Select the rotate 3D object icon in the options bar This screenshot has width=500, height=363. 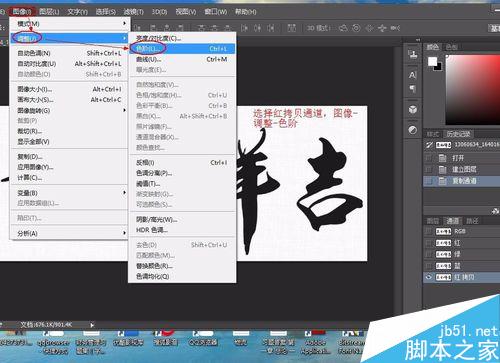(x=343, y=28)
